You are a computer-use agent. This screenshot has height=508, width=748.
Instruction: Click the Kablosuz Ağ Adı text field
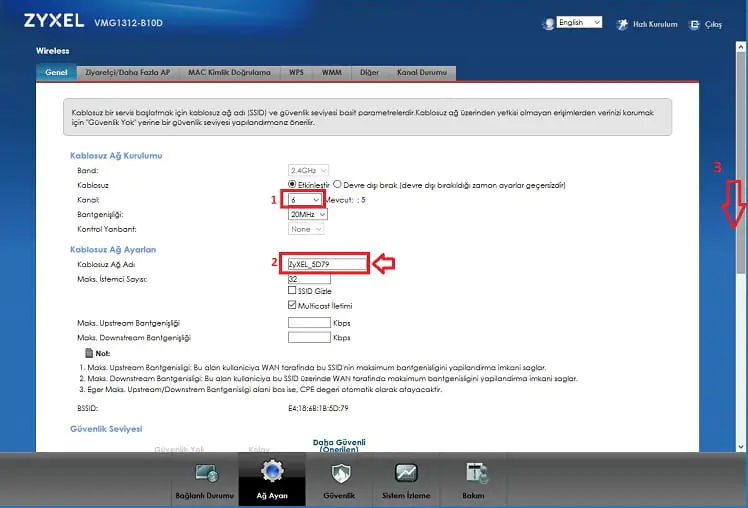[326, 264]
